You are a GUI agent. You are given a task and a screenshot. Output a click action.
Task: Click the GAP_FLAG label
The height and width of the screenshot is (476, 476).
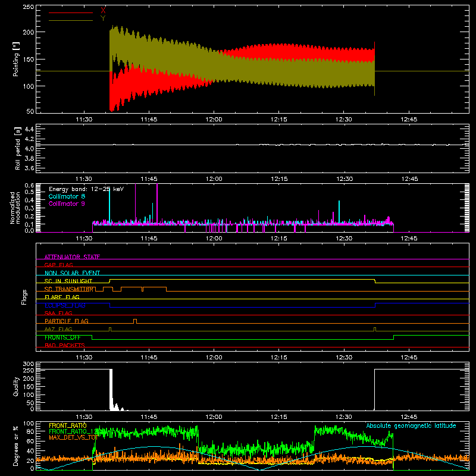coord(58,265)
